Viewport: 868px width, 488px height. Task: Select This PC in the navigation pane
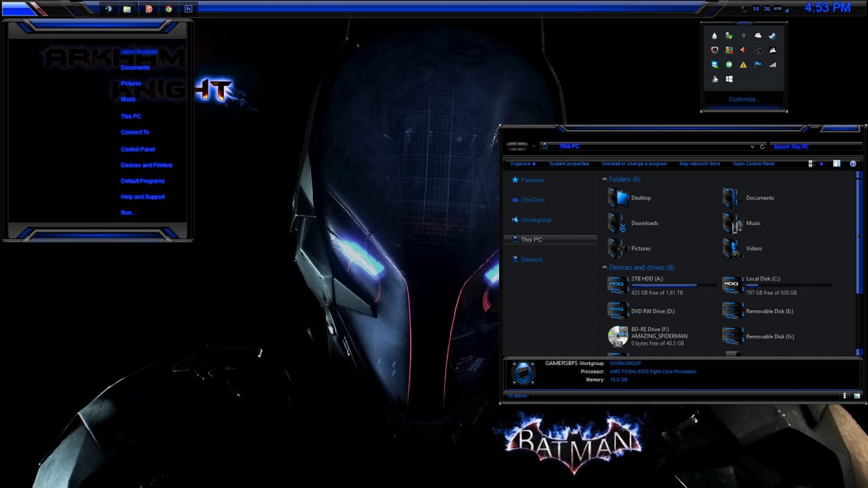(x=550, y=239)
